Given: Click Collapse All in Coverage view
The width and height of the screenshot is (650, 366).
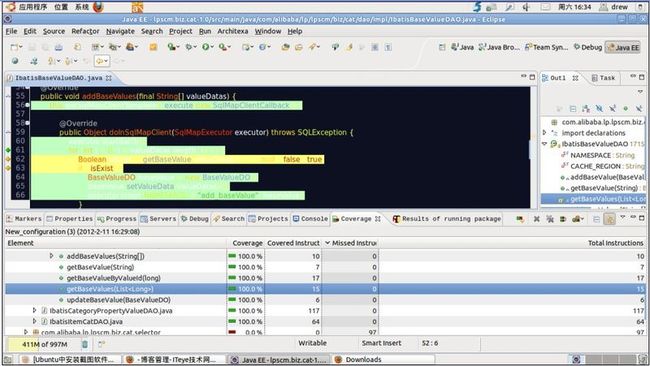Looking at the screenshot, I should tap(596, 219).
